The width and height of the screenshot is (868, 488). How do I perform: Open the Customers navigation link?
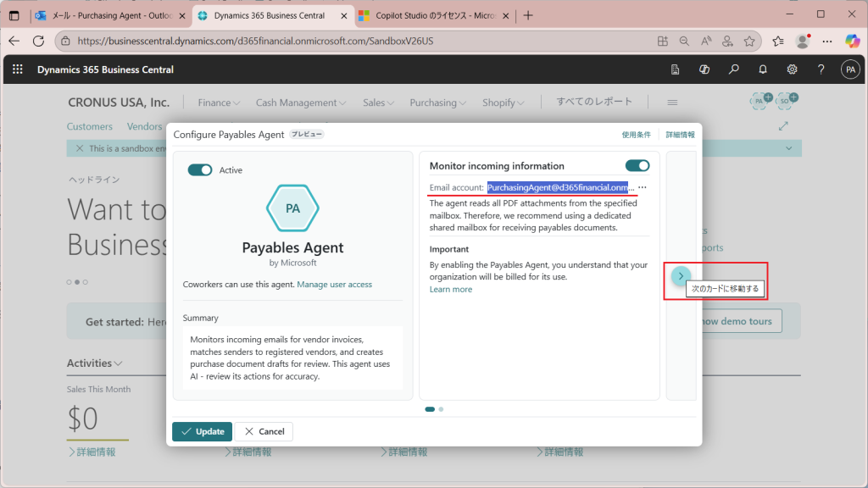coord(90,126)
